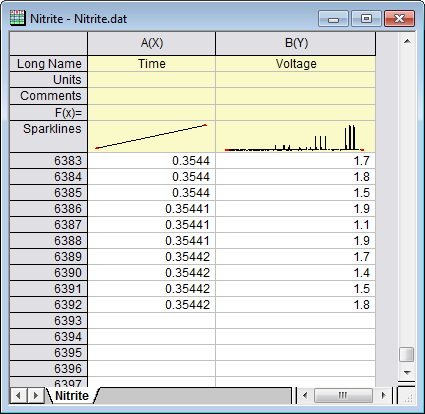Select row header 6384

click(x=49, y=177)
